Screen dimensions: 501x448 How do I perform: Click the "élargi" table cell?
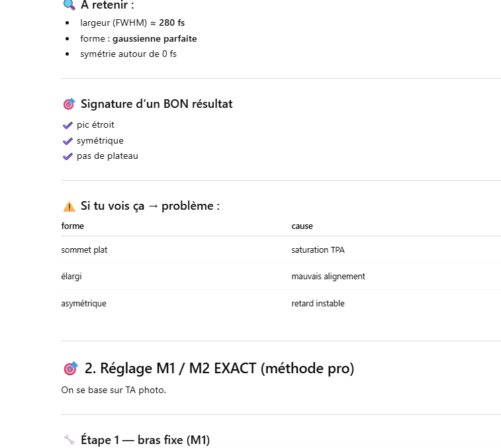click(71, 277)
